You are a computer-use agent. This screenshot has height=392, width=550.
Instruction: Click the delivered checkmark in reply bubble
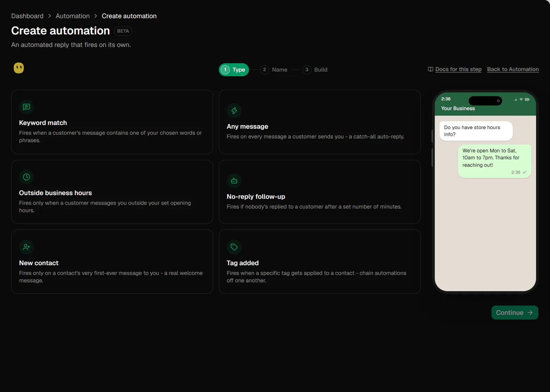click(525, 172)
